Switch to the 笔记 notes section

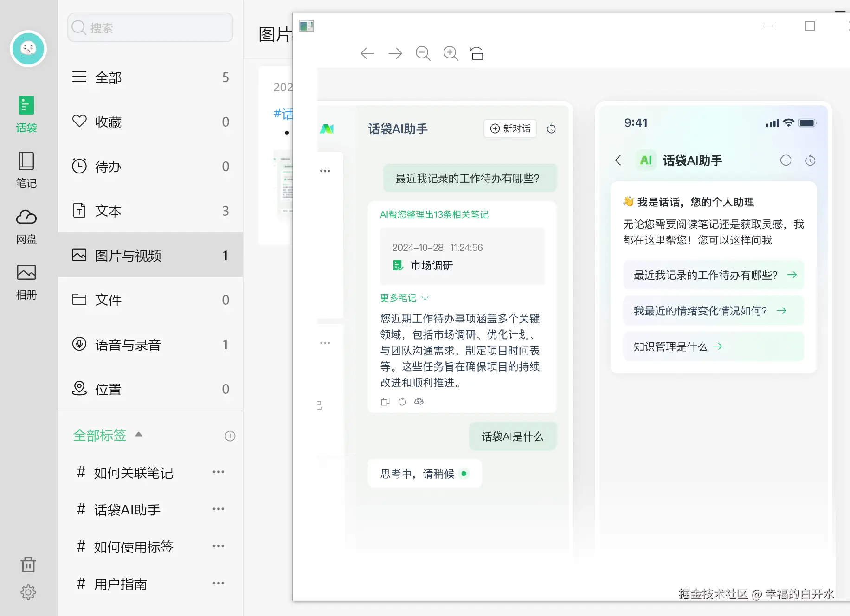point(26,169)
